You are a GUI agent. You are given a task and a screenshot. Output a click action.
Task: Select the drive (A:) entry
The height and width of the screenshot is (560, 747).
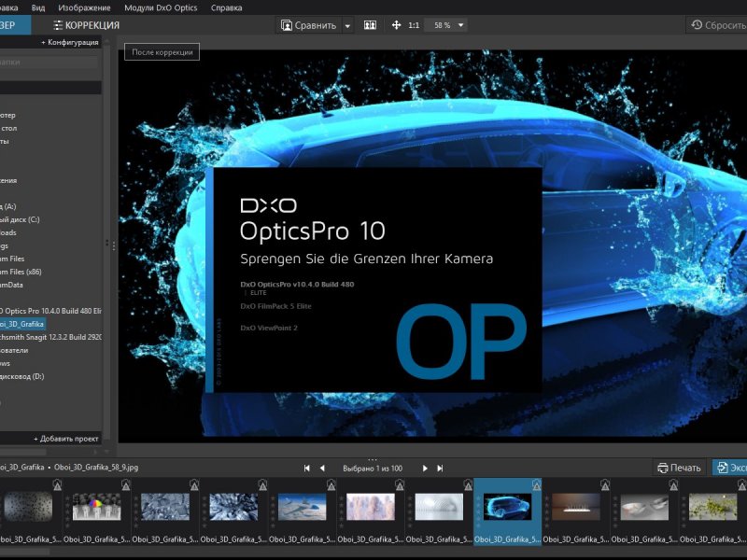pos(8,206)
